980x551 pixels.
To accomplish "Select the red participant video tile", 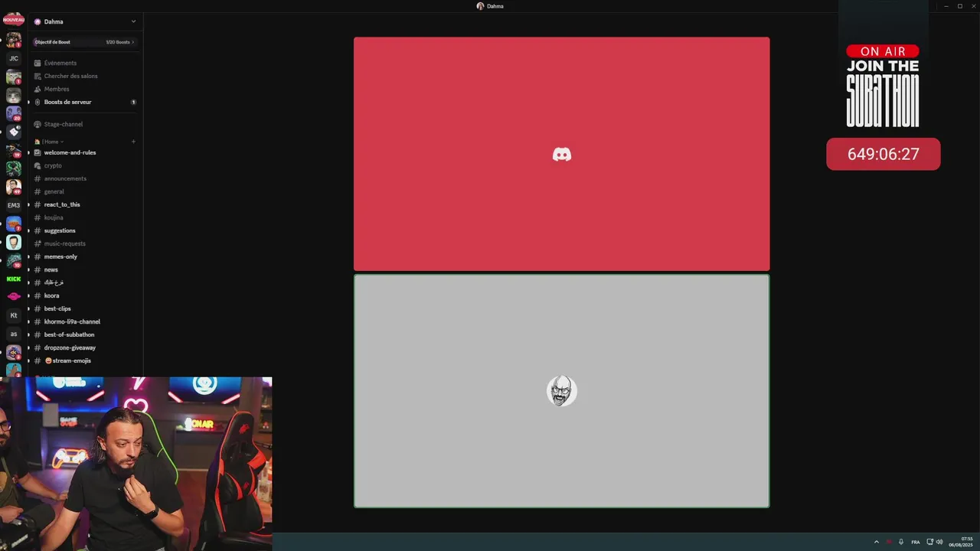I will 562,154.
